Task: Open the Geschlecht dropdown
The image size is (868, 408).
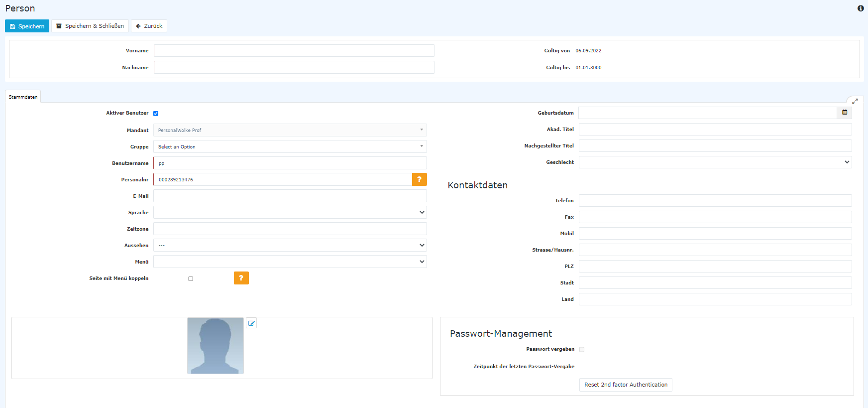Action: 715,162
